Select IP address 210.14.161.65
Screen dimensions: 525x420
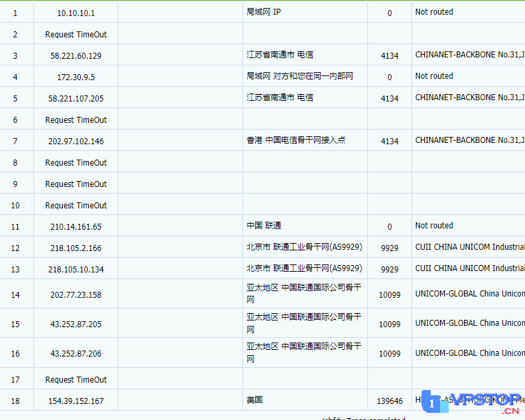75,227
